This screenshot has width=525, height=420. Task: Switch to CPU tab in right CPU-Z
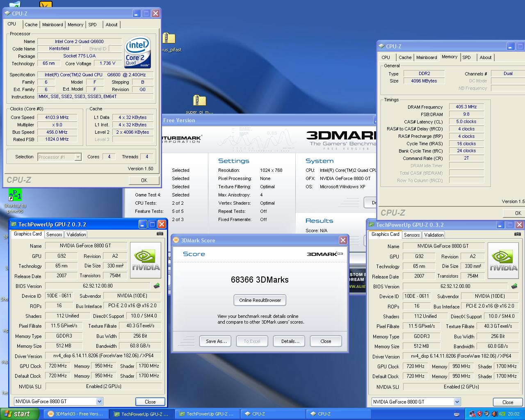386,57
